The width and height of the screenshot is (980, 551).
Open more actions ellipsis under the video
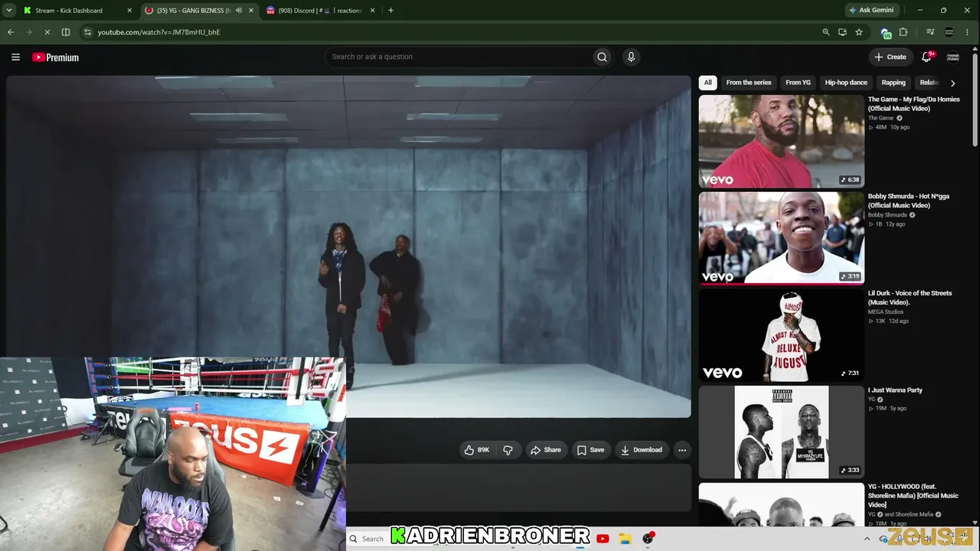(682, 450)
